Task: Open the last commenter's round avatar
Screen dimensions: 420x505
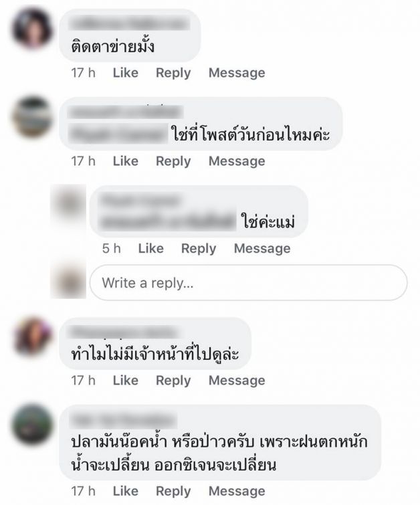Action: [x=32, y=425]
